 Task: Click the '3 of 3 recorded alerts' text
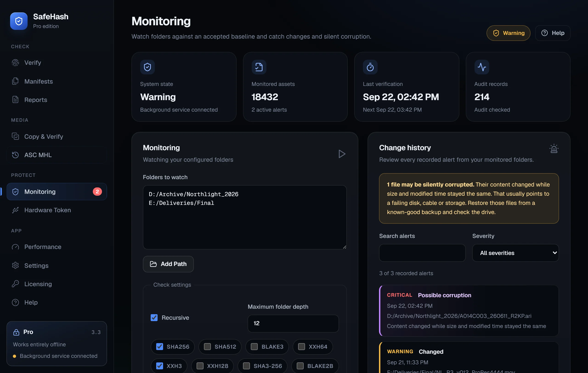pos(406,273)
